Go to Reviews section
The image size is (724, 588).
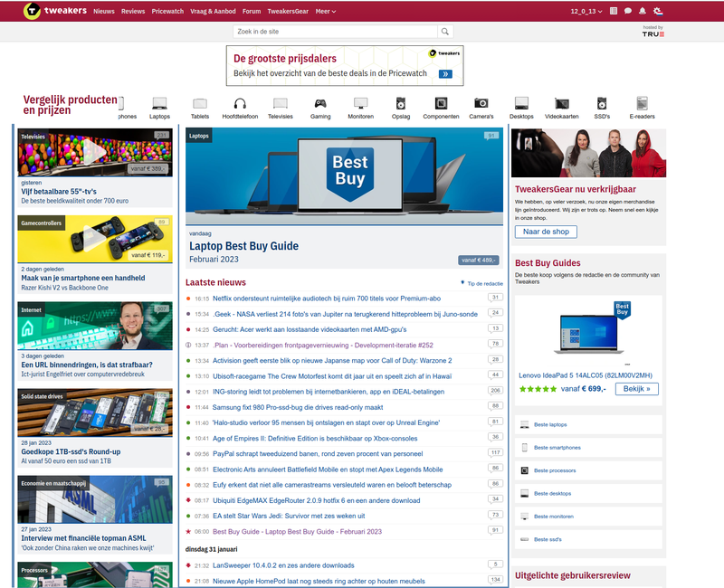133,11
